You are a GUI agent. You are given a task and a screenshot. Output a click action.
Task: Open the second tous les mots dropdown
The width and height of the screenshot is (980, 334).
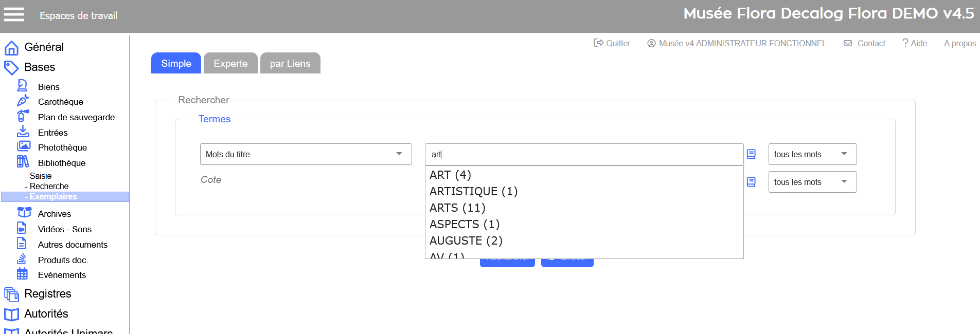pyautogui.click(x=812, y=182)
